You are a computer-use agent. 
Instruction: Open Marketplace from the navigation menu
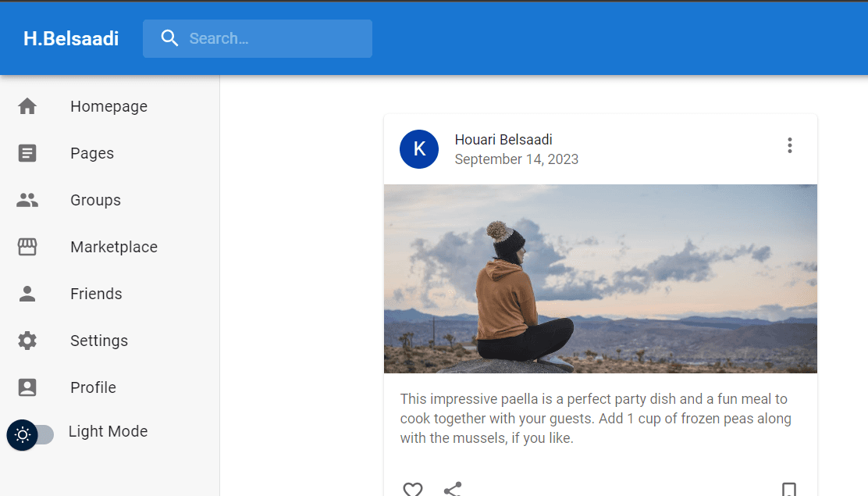coord(113,246)
